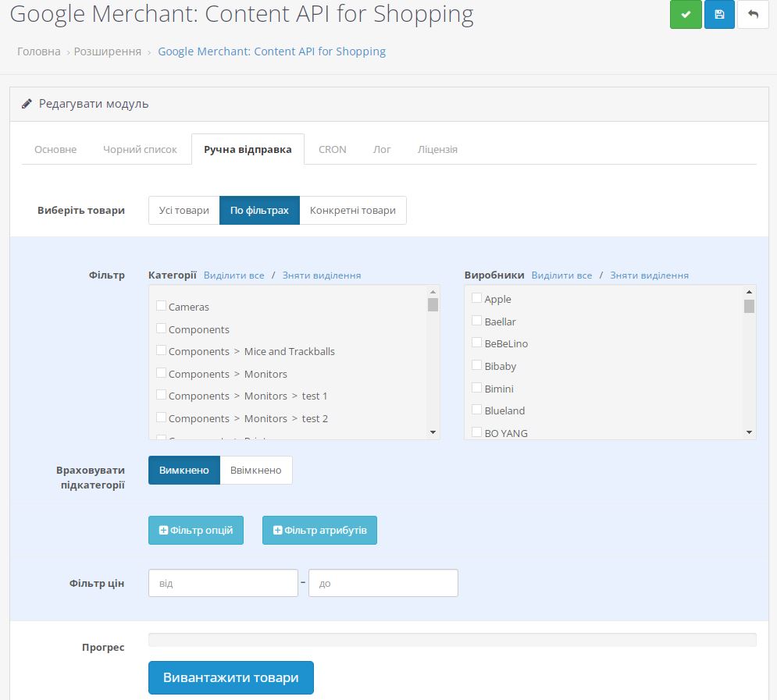Select the Конкретні товари option
The width and height of the screenshot is (777, 700).
click(x=353, y=210)
